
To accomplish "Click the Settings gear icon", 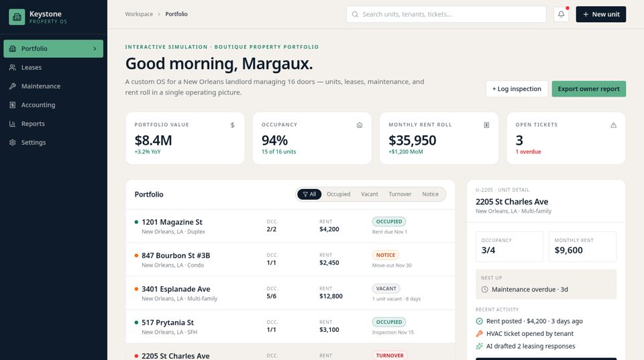I will [x=13, y=142].
